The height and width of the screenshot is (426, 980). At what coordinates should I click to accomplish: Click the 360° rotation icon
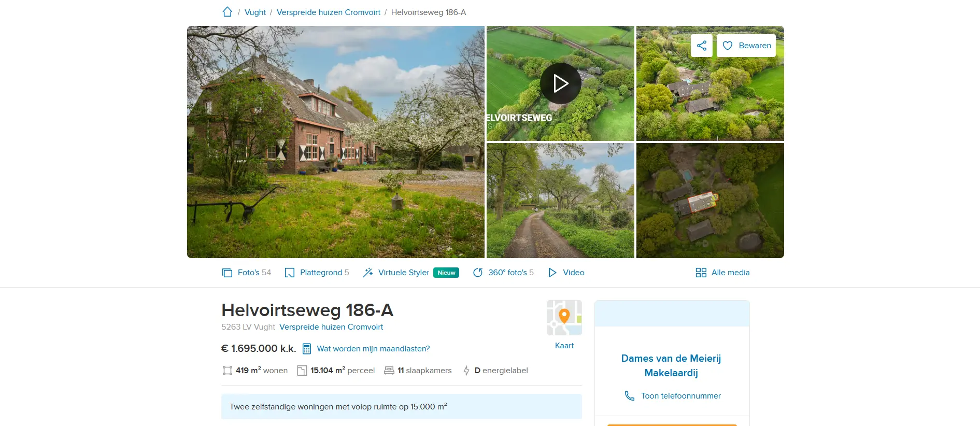point(478,273)
